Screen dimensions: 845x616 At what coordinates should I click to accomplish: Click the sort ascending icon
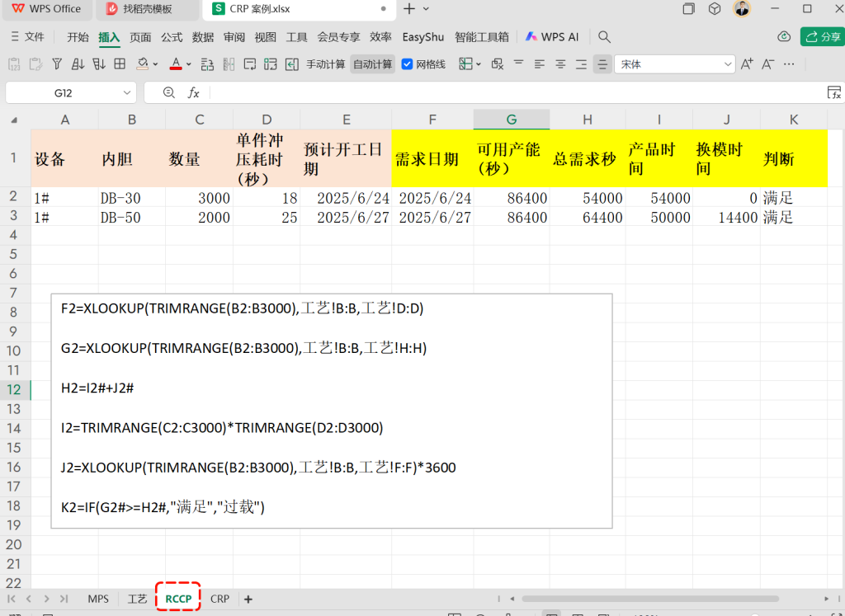[x=78, y=64]
